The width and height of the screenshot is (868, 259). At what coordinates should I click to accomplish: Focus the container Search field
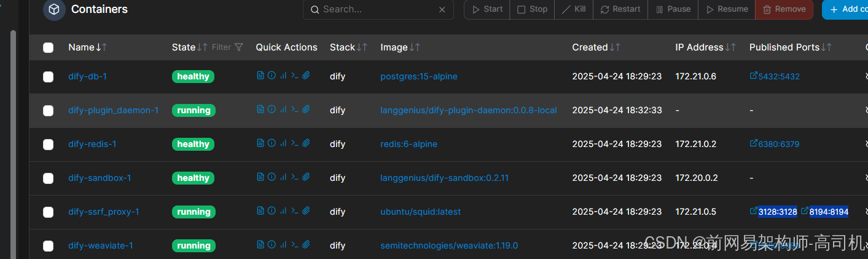click(378, 10)
